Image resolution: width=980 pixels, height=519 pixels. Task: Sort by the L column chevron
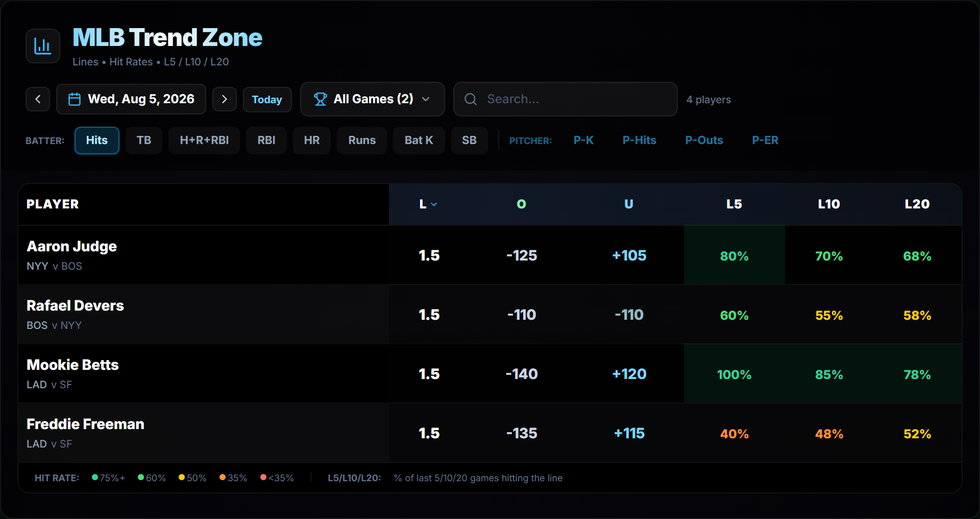tap(434, 204)
